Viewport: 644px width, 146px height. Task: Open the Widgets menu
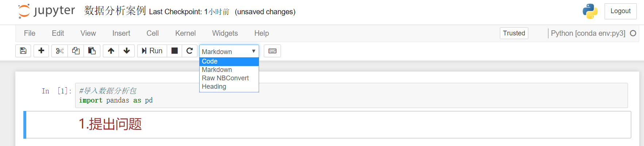pyautogui.click(x=225, y=33)
